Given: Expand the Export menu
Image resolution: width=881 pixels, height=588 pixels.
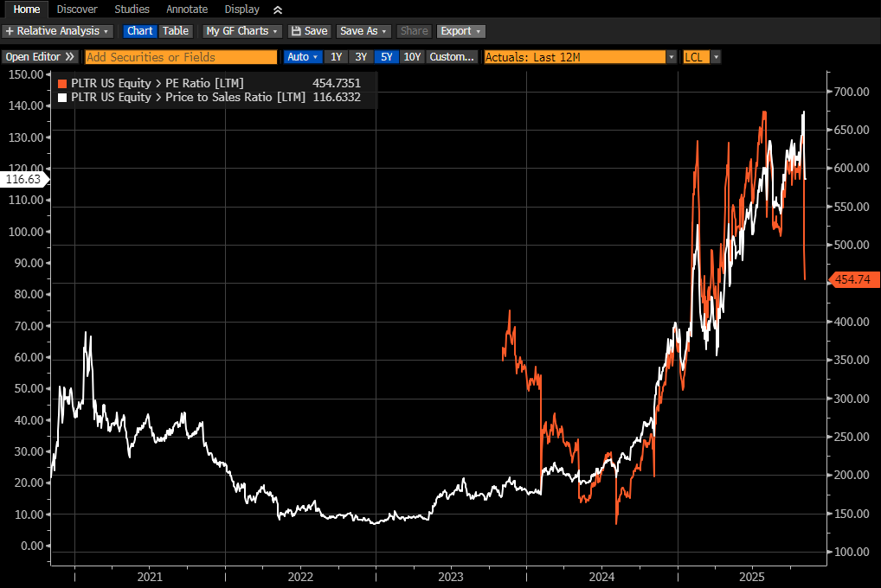Looking at the screenshot, I should [x=460, y=31].
